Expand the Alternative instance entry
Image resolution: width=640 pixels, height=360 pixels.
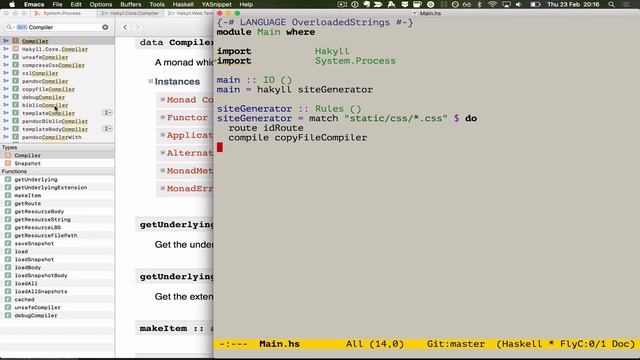pos(163,153)
